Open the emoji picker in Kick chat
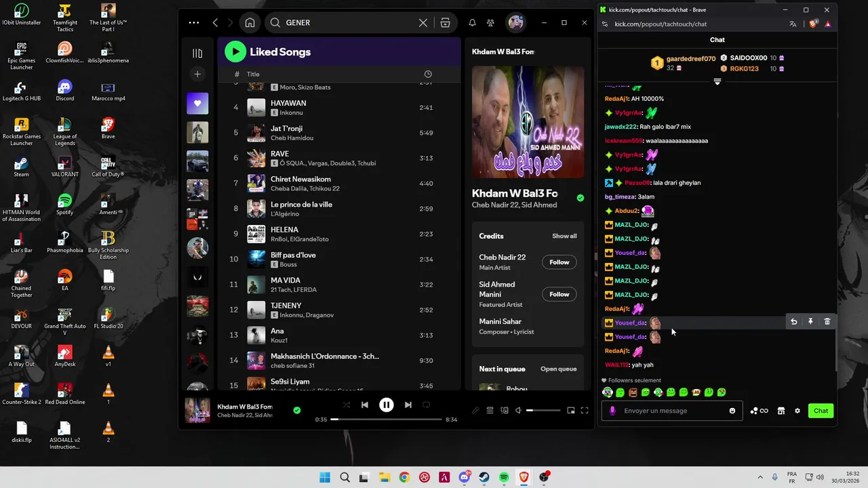This screenshot has width=868, height=488. (x=732, y=411)
